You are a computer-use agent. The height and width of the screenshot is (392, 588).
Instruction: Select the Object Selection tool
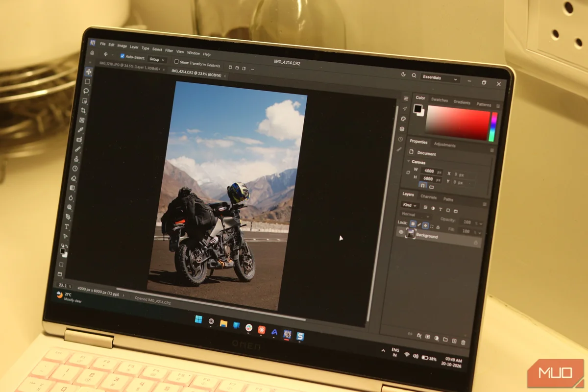click(x=85, y=100)
